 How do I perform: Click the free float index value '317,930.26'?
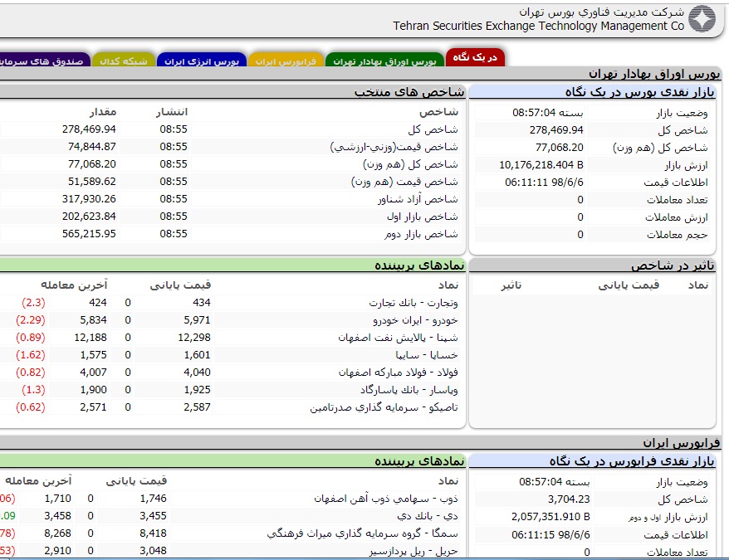coord(90,199)
